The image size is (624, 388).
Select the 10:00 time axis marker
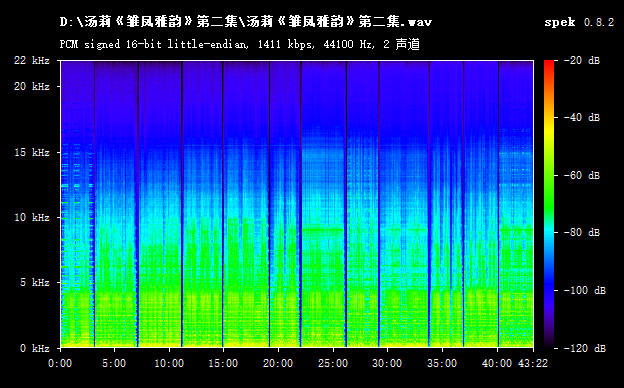point(169,363)
